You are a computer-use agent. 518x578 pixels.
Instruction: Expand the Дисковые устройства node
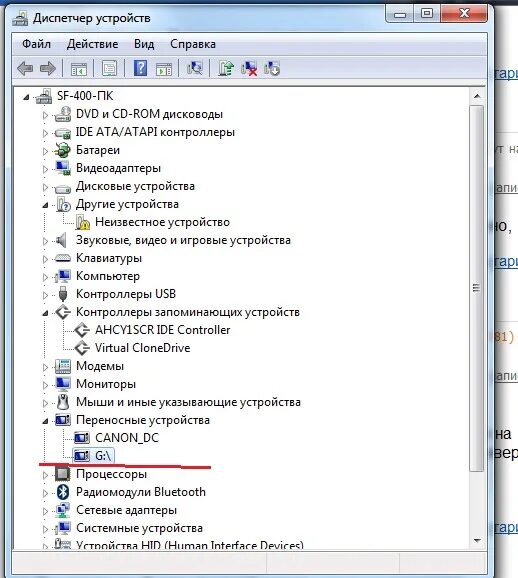pos(45,187)
